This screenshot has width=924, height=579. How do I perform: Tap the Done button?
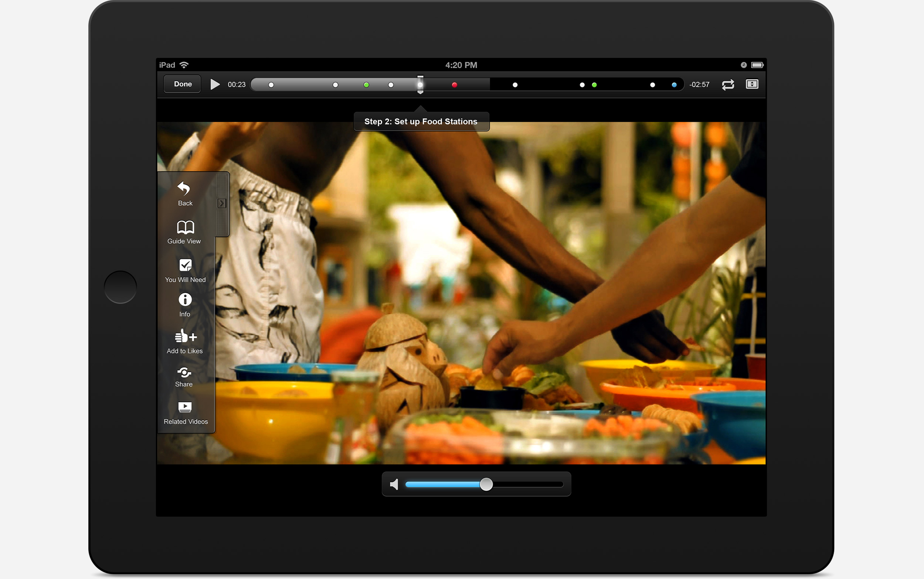(x=182, y=84)
